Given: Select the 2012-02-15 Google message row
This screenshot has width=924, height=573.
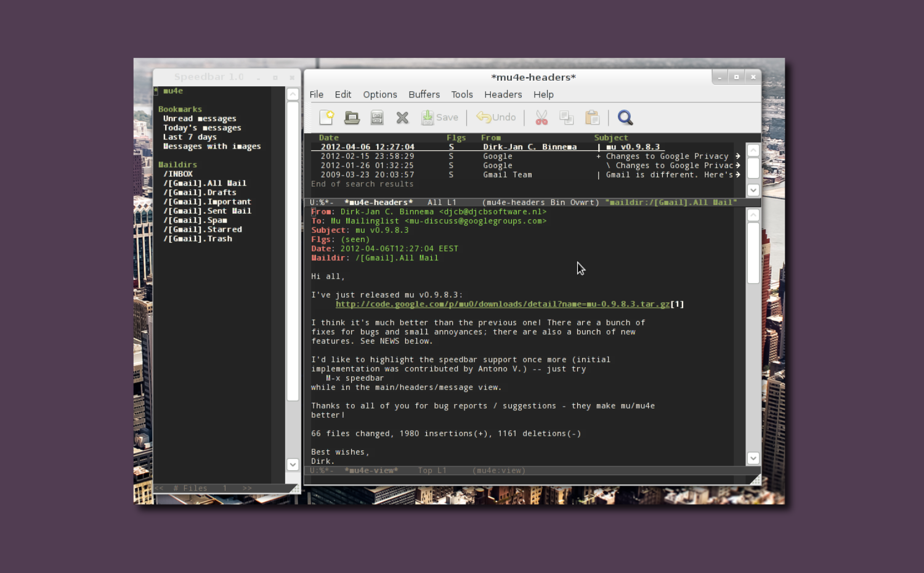Looking at the screenshot, I should pos(527,156).
